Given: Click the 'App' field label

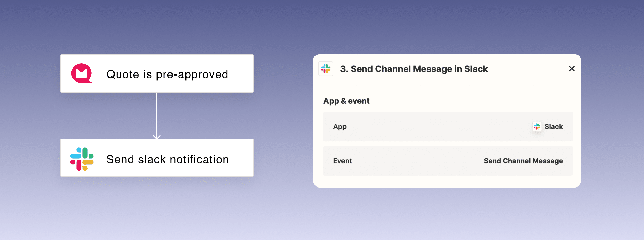Looking at the screenshot, I should point(340,127).
